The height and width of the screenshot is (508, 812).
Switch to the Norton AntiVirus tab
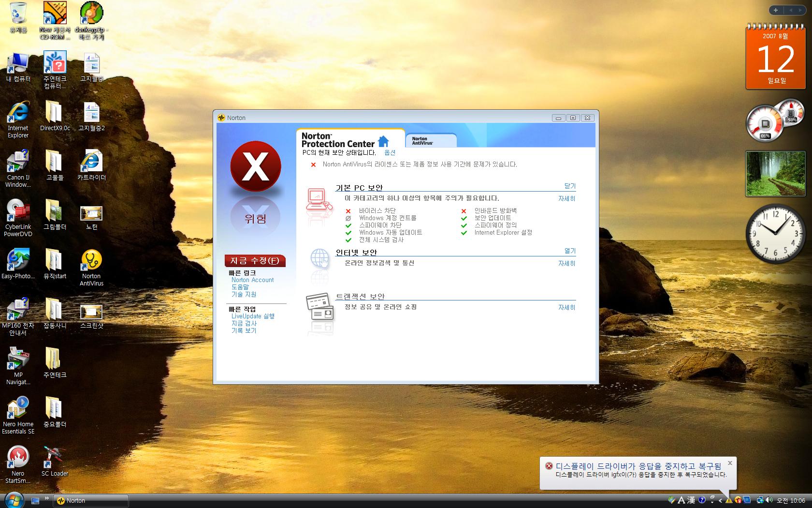click(x=431, y=140)
